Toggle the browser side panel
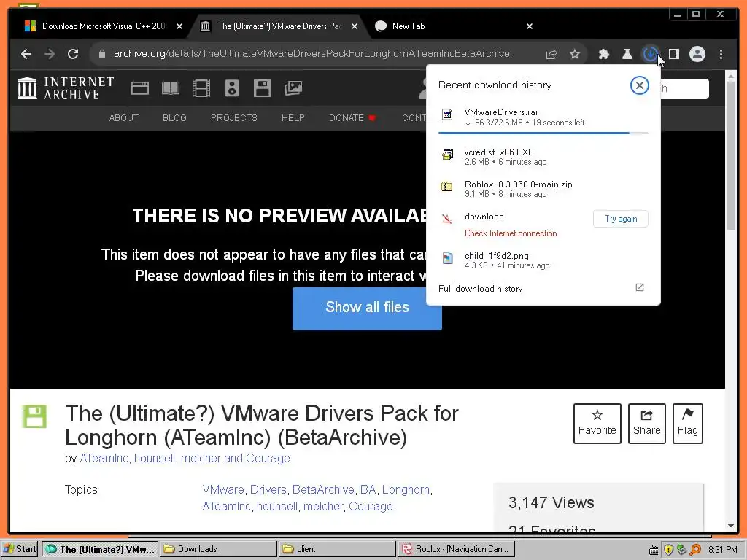This screenshot has height=560, width=747. (673, 54)
